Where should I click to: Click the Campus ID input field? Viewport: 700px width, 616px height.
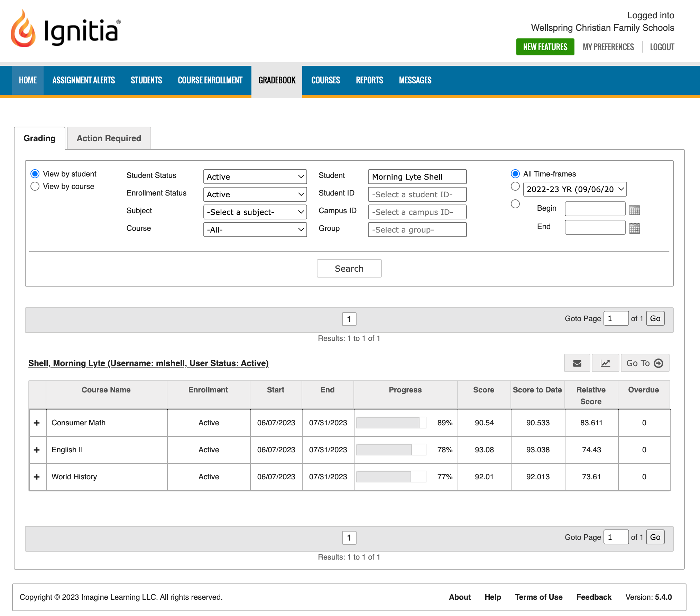pyautogui.click(x=417, y=212)
